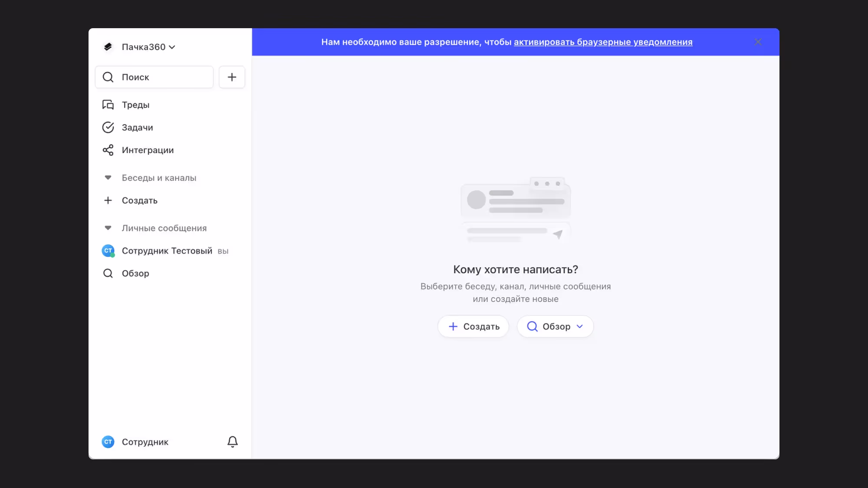
Task: Collapse the Личные сообщения section
Action: click(108, 228)
